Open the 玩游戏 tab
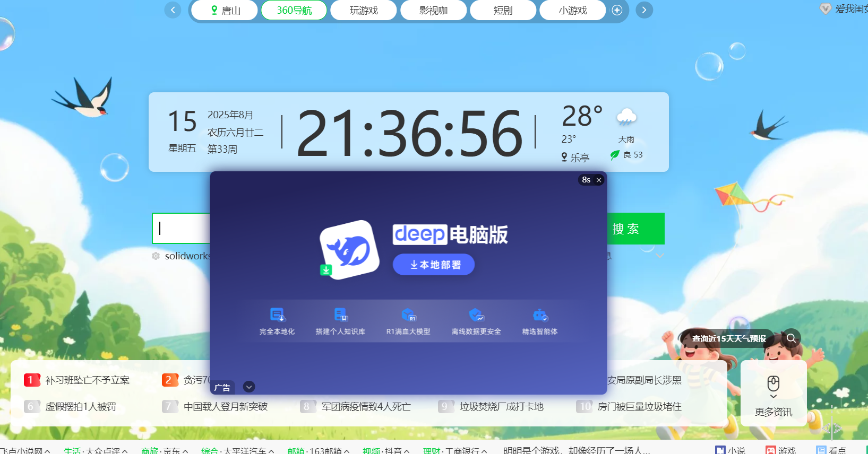 pos(364,10)
